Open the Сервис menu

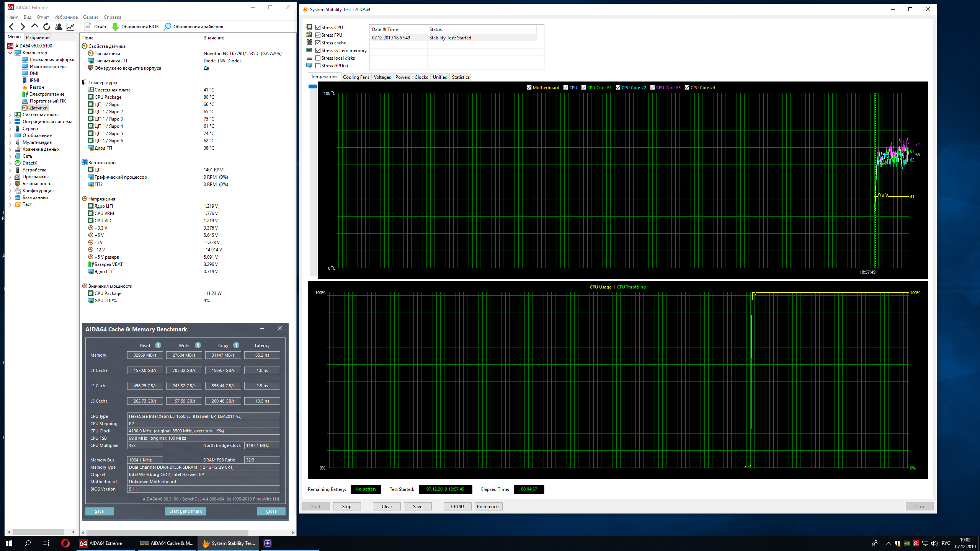[x=90, y=17]
